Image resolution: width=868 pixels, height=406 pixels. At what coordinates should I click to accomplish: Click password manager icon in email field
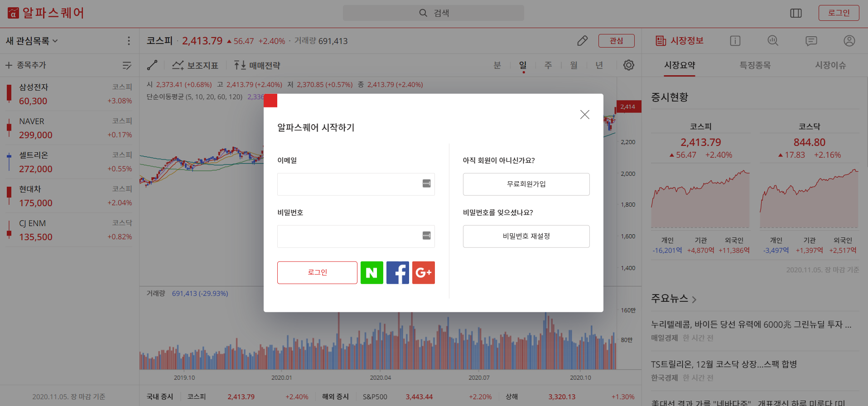click(427, 184)
